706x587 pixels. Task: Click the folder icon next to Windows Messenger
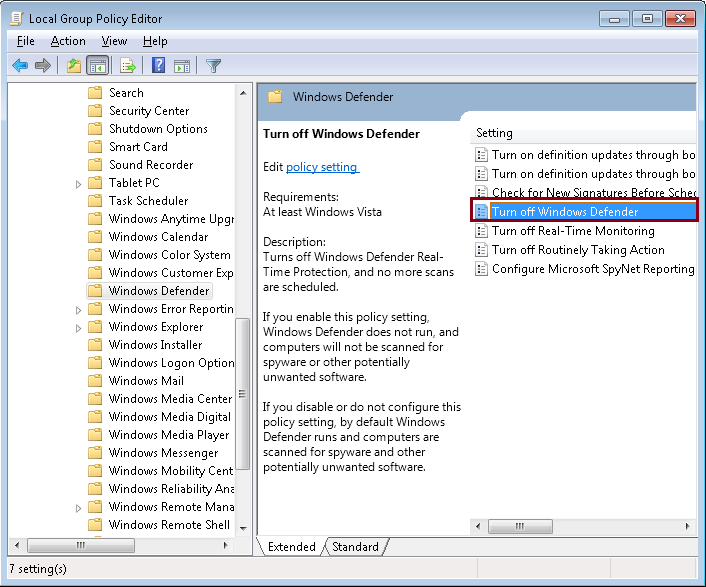(95, 453)
